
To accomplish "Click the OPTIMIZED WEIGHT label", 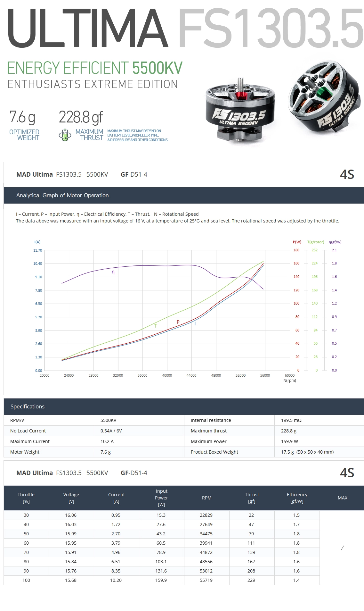I will pyautogui.click(x=24, y=135).
